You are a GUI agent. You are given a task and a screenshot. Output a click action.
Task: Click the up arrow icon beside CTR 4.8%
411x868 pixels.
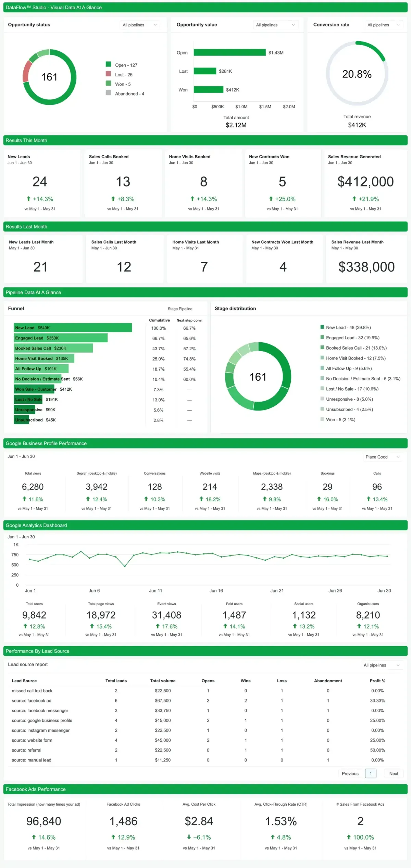tap(273, 837)
